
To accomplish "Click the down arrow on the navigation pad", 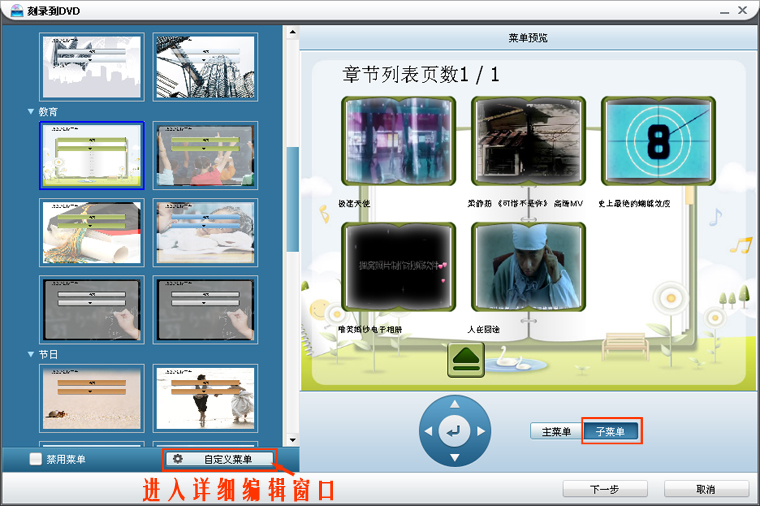I will (x=454, y=458).
